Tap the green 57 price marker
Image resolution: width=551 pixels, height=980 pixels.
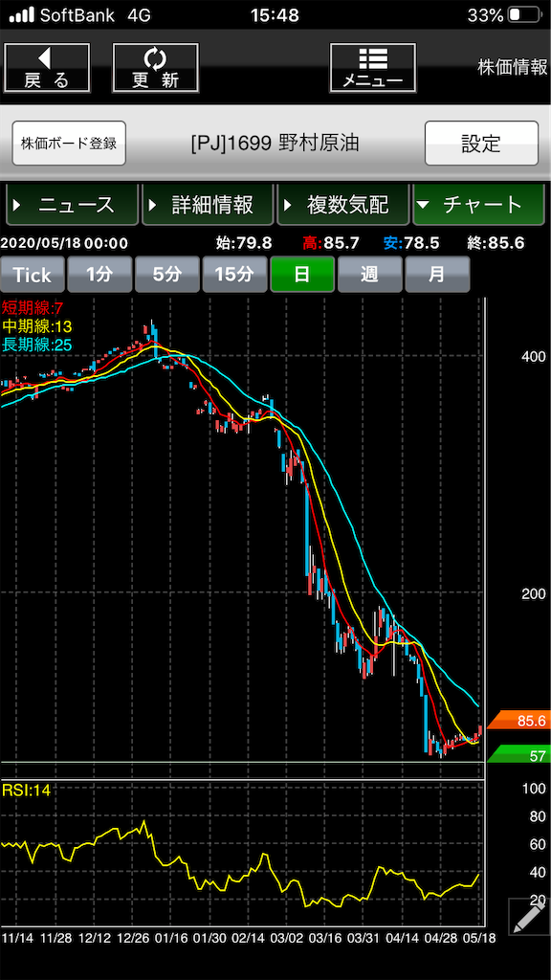[x=518, y=754]
